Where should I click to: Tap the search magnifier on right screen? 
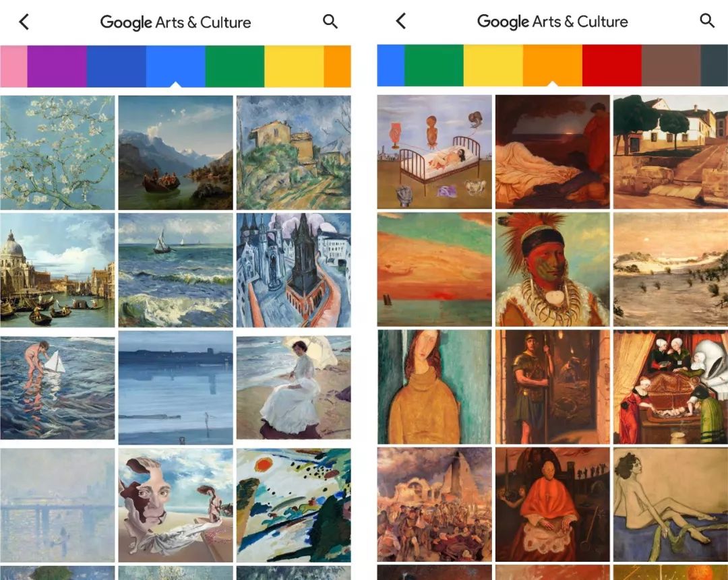(x=707, y=20)
